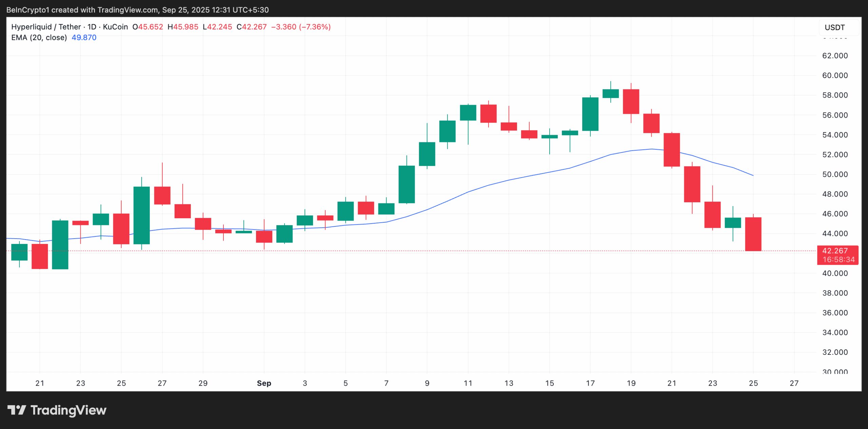Click the USDT currency tab
This screenshot has height=429, width=868.
[x=835, y=27]
